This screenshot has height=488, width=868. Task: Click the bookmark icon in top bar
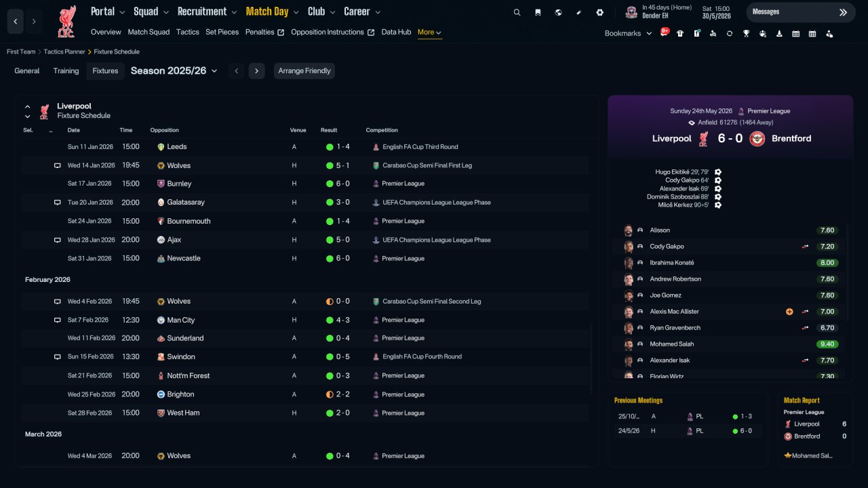click(538, 12)
